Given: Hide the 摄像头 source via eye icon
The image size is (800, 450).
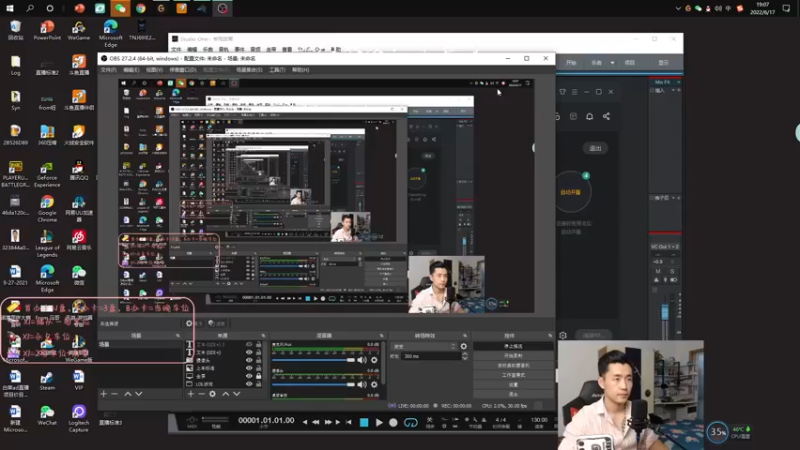Looking at the screenshot, I should tap(249, 360).
